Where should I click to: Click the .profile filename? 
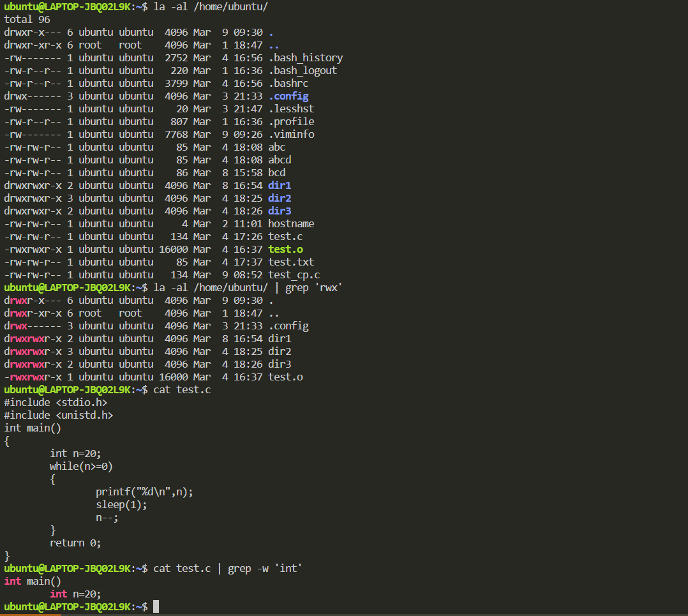pyautogui.click(x=291, y=121)
